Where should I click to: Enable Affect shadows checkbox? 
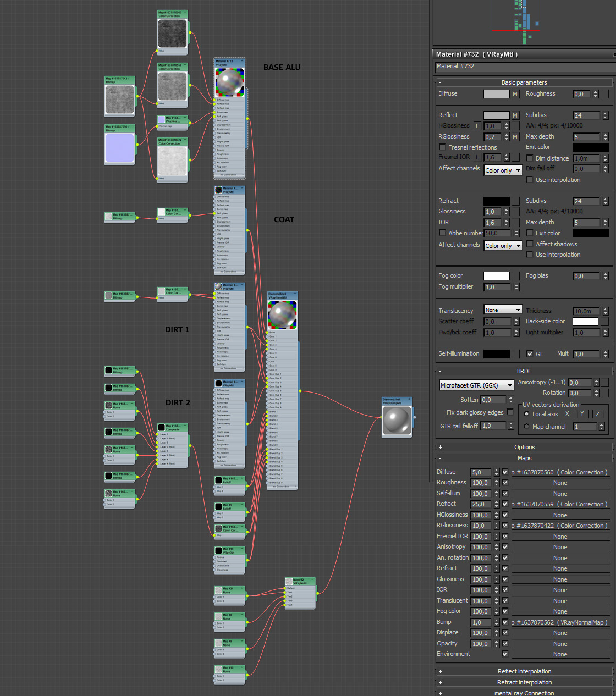point(530,244)
